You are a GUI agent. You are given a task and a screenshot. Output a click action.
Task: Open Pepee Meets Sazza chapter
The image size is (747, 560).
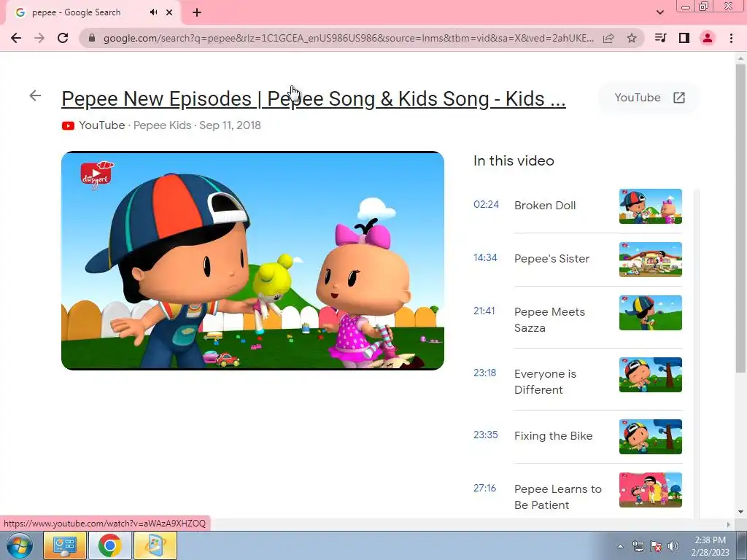pyautogui.click(x=549, y=320)
